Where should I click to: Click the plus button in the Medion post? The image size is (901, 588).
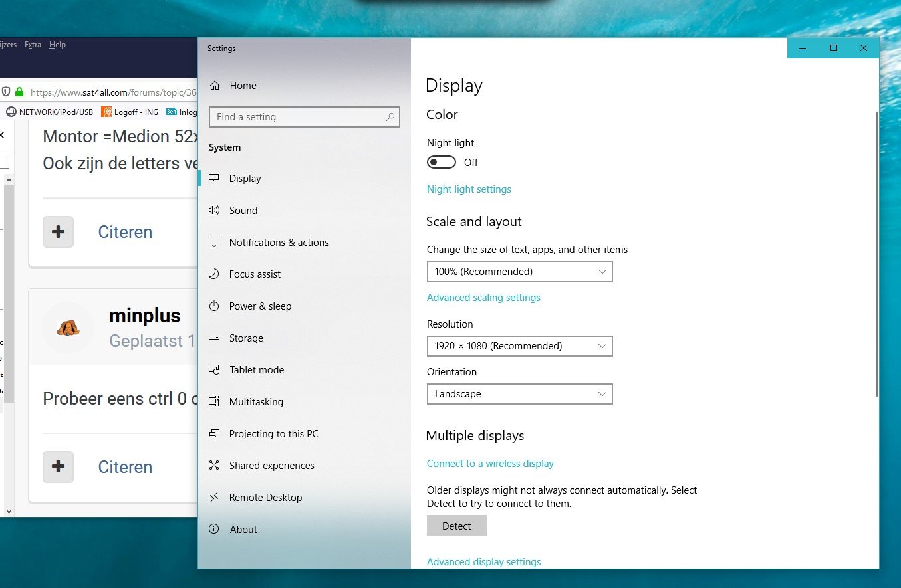tap(59, 232)
